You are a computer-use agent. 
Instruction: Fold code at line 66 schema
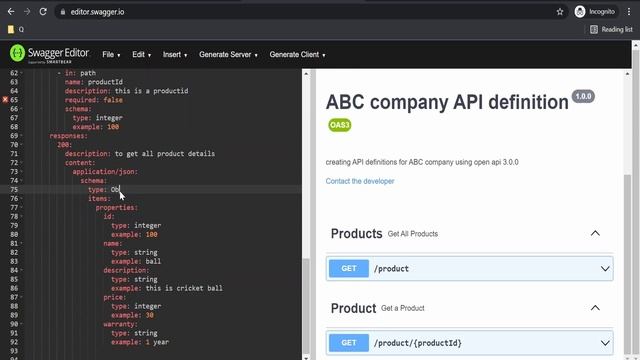pos(21,109)
